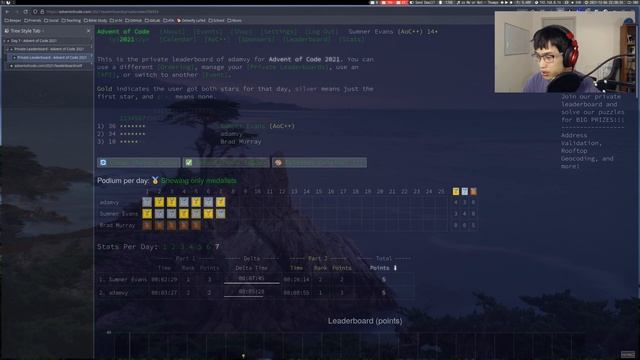Switch to the first Private Leaderboard tab
The height and width of the screenshot is (360, 640).
tap(49, 49)
